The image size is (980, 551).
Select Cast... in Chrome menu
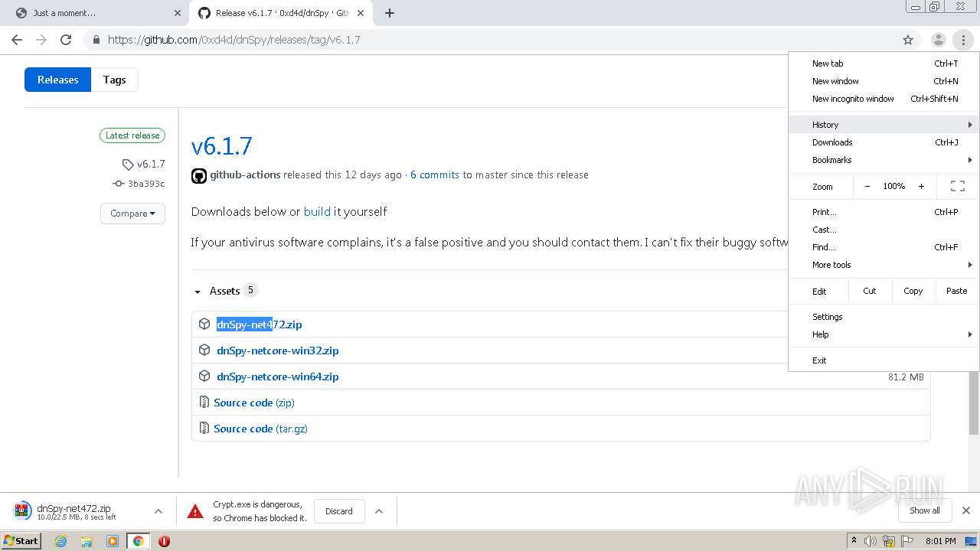pos(884,230)
